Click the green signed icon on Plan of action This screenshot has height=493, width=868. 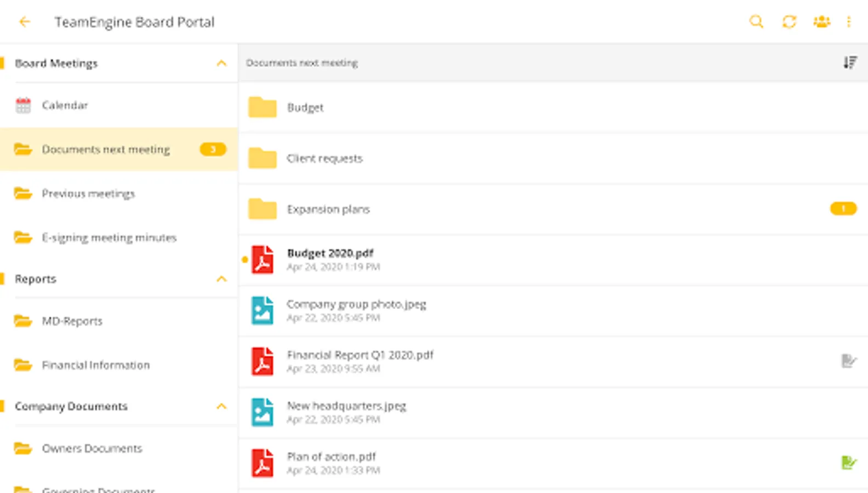pos(848,463)
